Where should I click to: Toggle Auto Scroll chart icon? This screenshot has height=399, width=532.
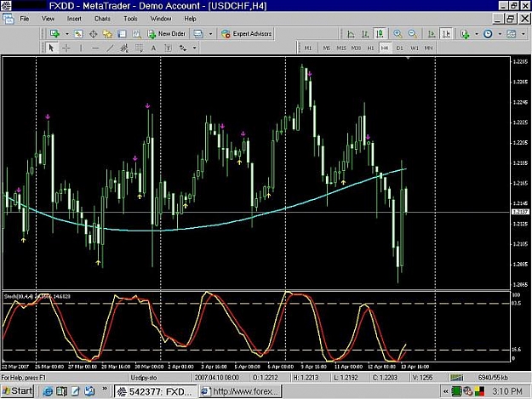tap(432, 33)
